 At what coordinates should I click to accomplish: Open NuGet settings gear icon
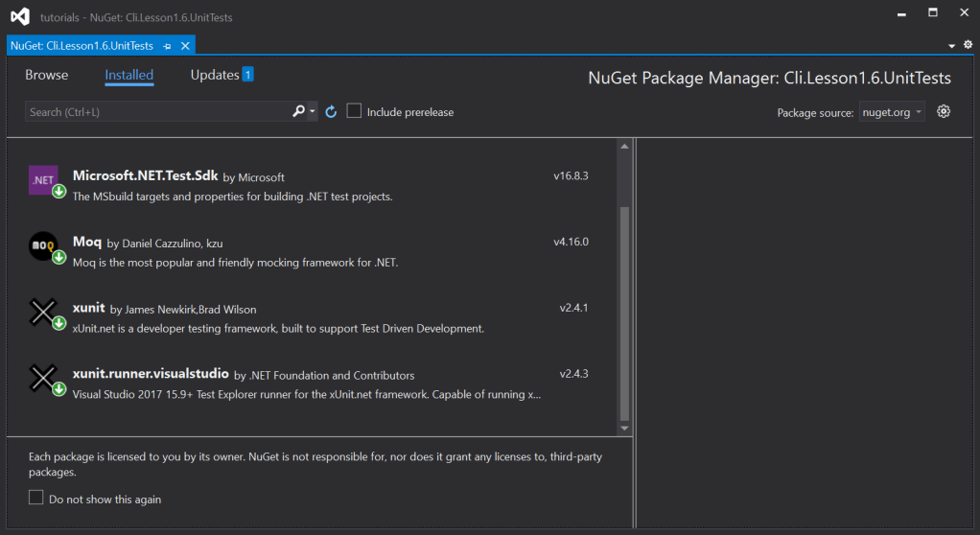pyautogui.click(x=944, y=111)
